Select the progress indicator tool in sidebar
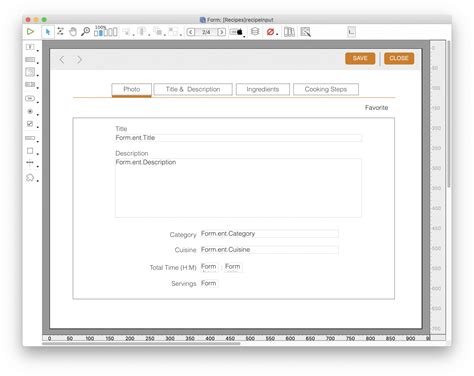The width and height of the screenshot is (474, 376). pos(30,138)
